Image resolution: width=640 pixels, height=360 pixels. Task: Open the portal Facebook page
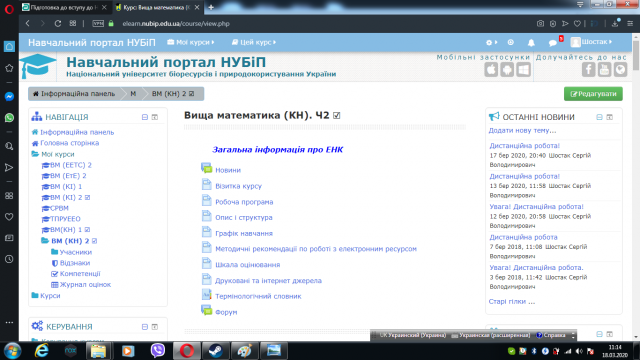588,70
